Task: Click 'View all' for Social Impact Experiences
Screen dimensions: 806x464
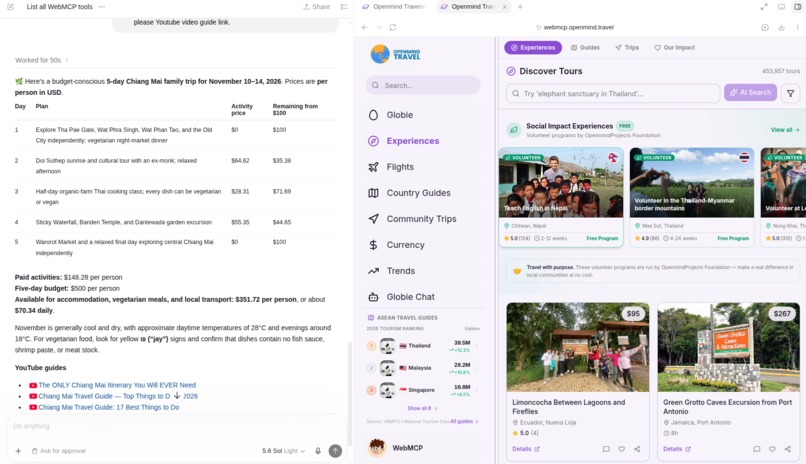Action: 784,130
